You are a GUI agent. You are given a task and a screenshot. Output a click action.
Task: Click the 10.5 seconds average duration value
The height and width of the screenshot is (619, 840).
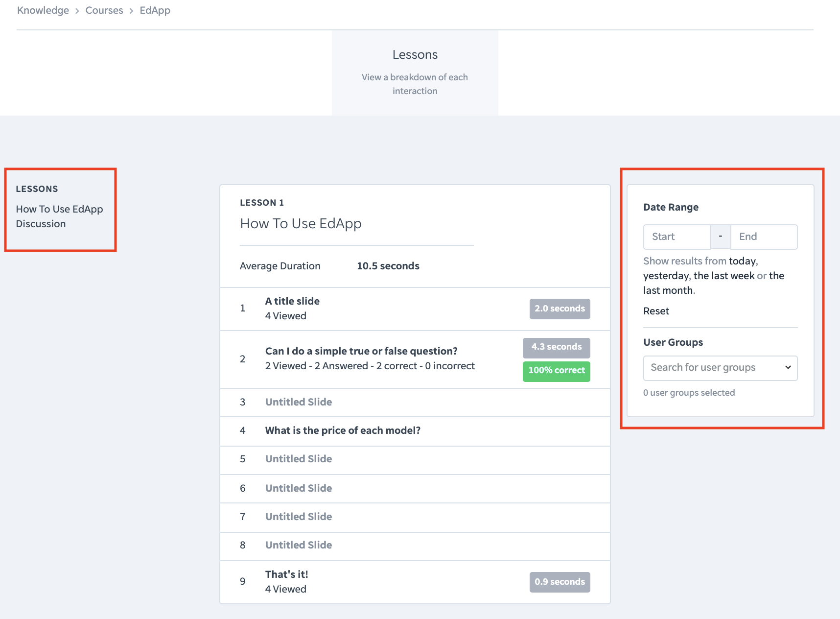point(388,266)
